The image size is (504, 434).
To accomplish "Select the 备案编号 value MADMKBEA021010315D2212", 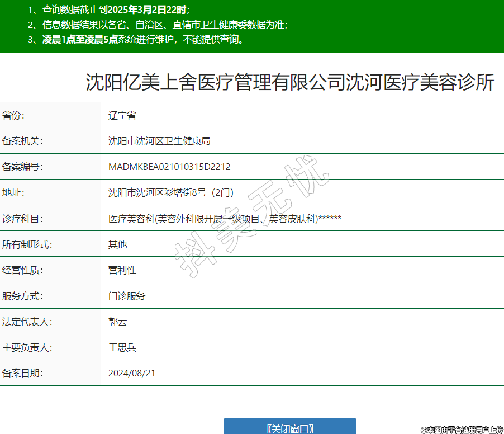I will tap(169, 167).
